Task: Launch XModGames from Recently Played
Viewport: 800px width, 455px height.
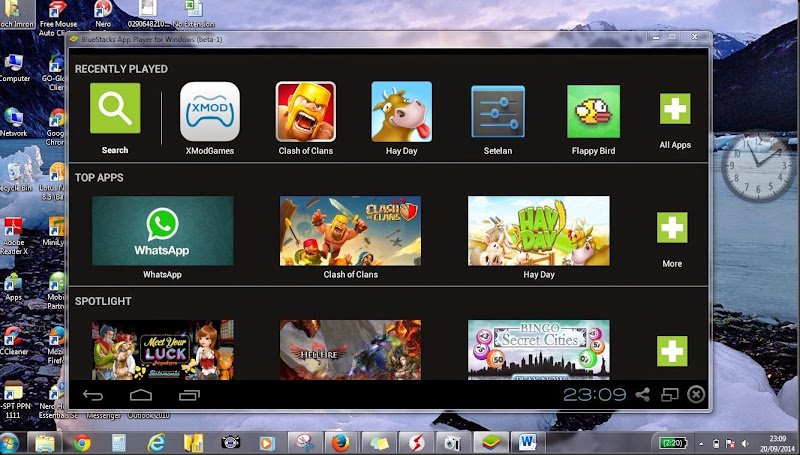Action: point(210,112)
